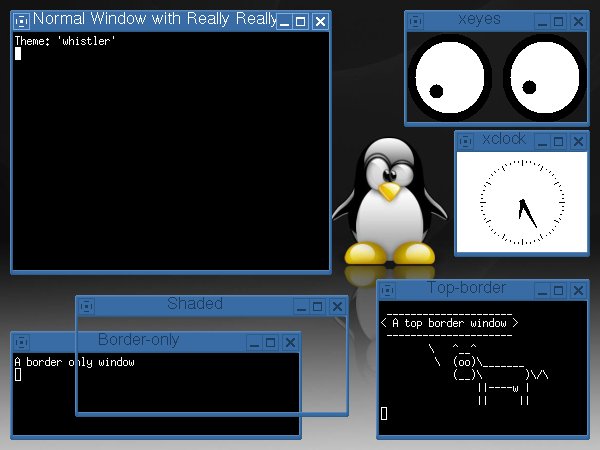Click the analog clock face in xclock
Screen dimensions: 600x450
coord(522,202)
